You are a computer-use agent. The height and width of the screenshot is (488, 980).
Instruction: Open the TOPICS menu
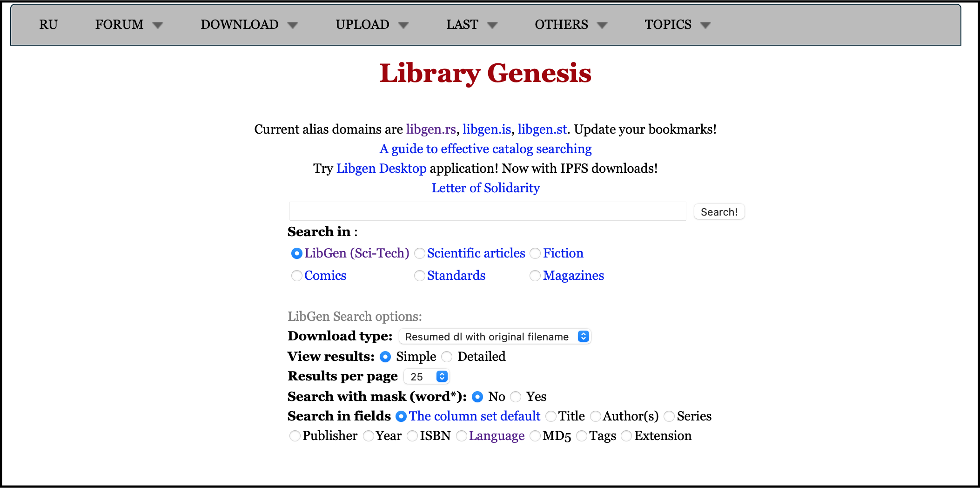(x=668, y=25)
